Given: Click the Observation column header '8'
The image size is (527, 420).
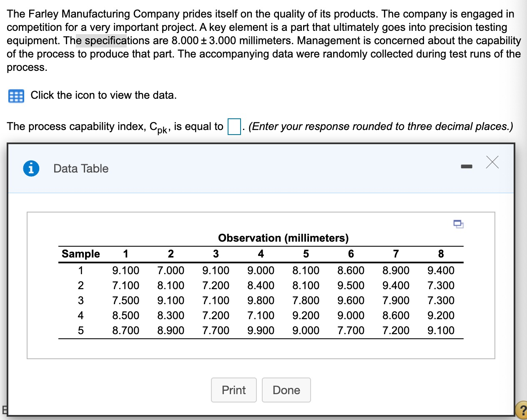Looking at the screenshot, I should pos(441,254).
